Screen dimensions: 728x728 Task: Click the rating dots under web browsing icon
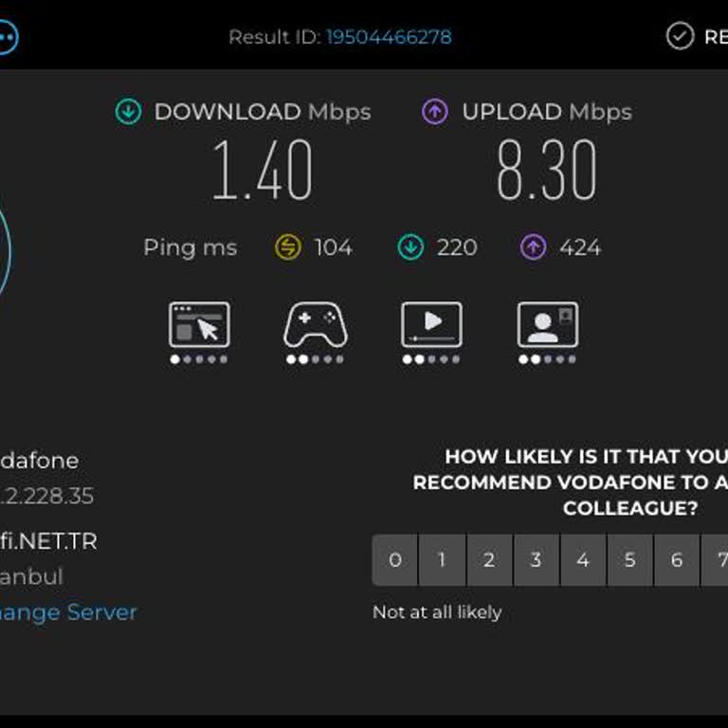199,359
